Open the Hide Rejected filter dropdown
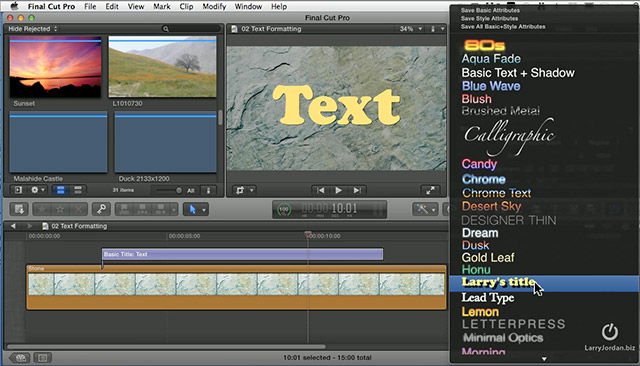This screenshot has width=640, height=366. click(x=33, y=29)
